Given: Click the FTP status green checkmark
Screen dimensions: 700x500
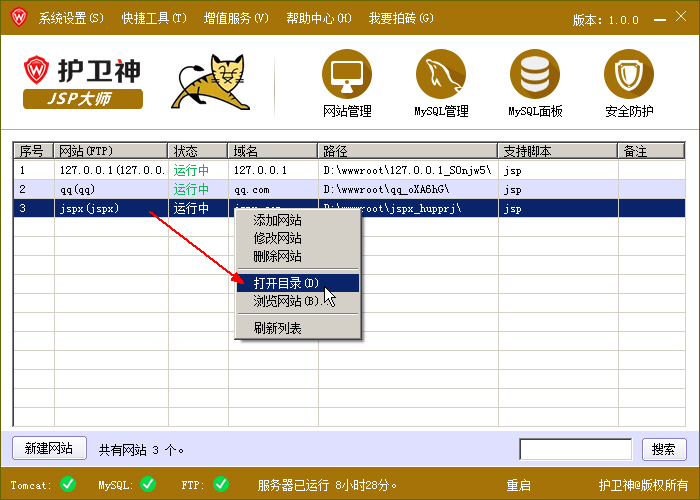Looking at the screenshot, I should (x=221, y=484).
